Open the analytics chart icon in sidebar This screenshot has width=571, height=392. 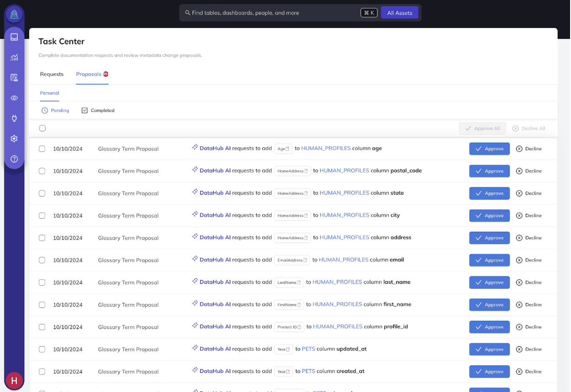tap(14, 58)
